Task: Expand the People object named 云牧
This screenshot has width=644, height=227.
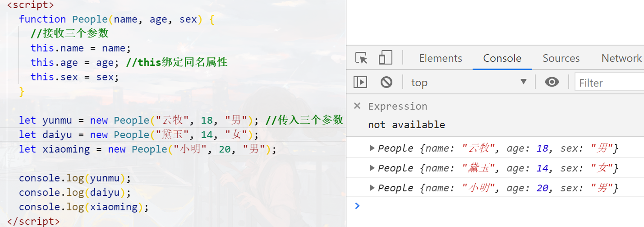Action: (372, 148)
